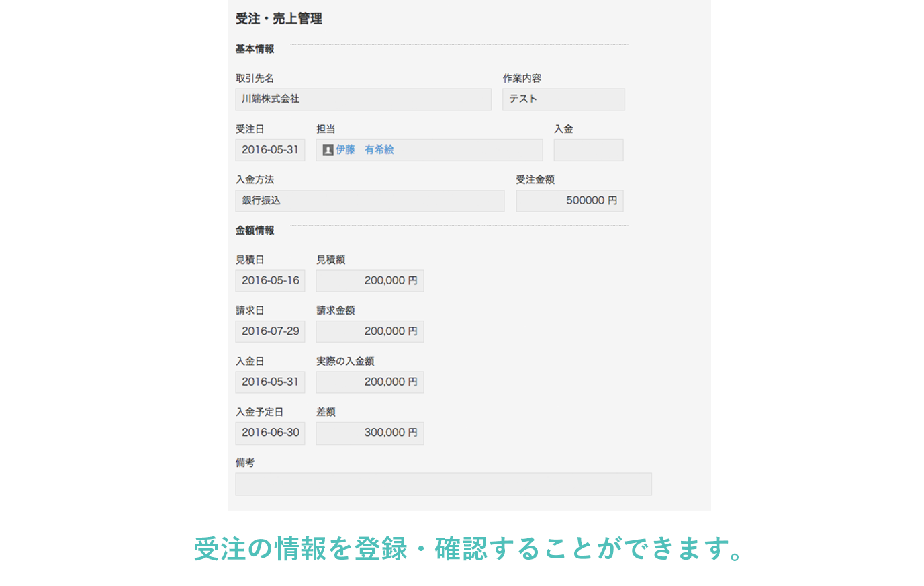Image resolution: width=924 pixels, height=586 pixels.
Task: Click the 見積日 field showing 2016-05-16
Action: [270, 281]
